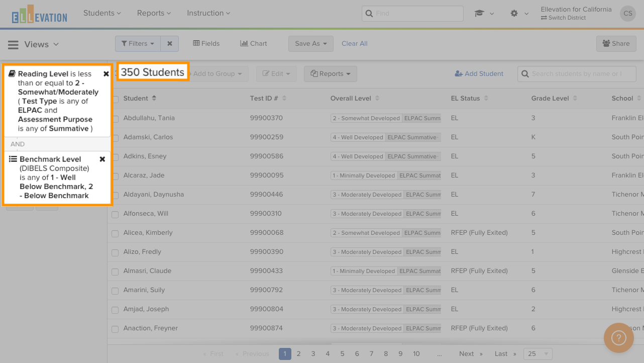The width and height of the screenshot is (644, 363).
Task: Click Next page link
Action: pos(471,354)
